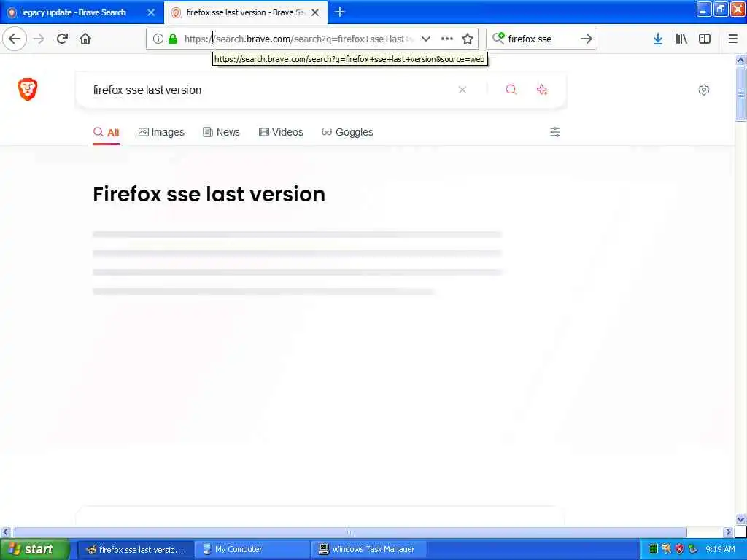Click the horizontal scrollbar right arrow
Screen dimensions: 747x560
(728, 532)
